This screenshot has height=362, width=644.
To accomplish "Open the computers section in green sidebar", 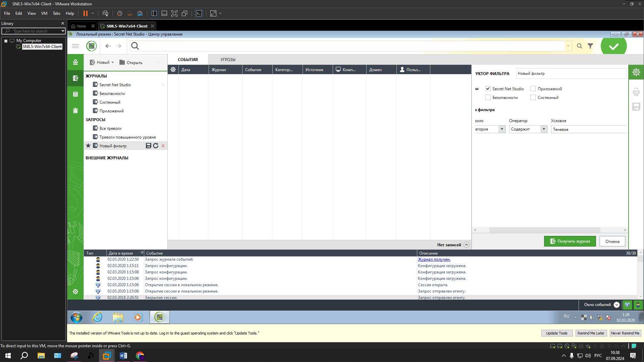I will point(75,62).
